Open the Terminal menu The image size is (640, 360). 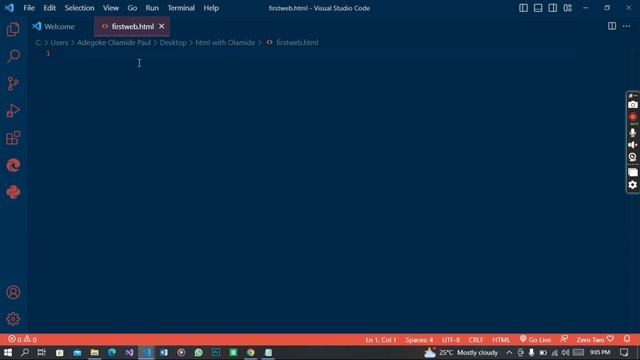click(x=181, y=8)
